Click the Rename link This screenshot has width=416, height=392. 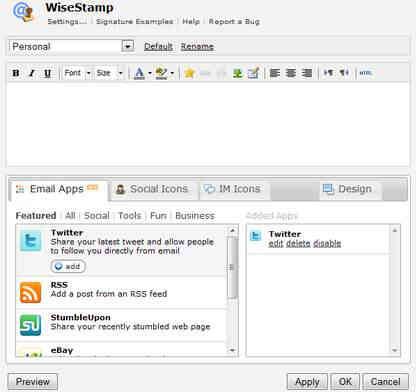197,46
